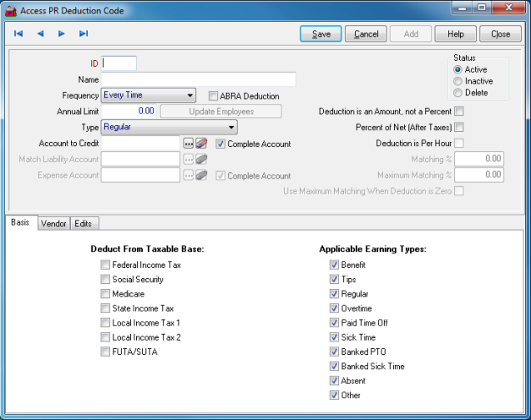Enable the ABRA Deduction checkbox

pos(214,96)
